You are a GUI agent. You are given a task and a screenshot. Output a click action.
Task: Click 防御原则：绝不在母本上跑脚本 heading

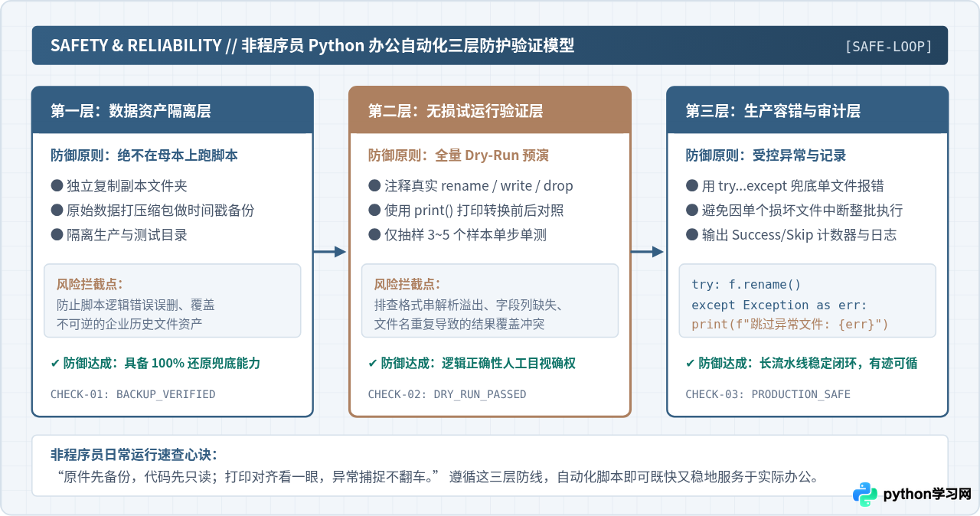click(x=144, y=155)
